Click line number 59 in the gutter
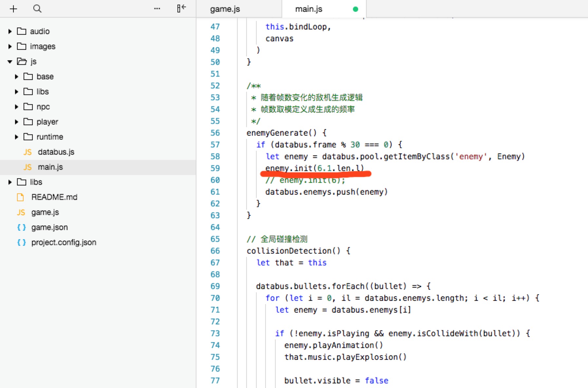Viewport: 588px width, 388px height. (x=215, y=168)
